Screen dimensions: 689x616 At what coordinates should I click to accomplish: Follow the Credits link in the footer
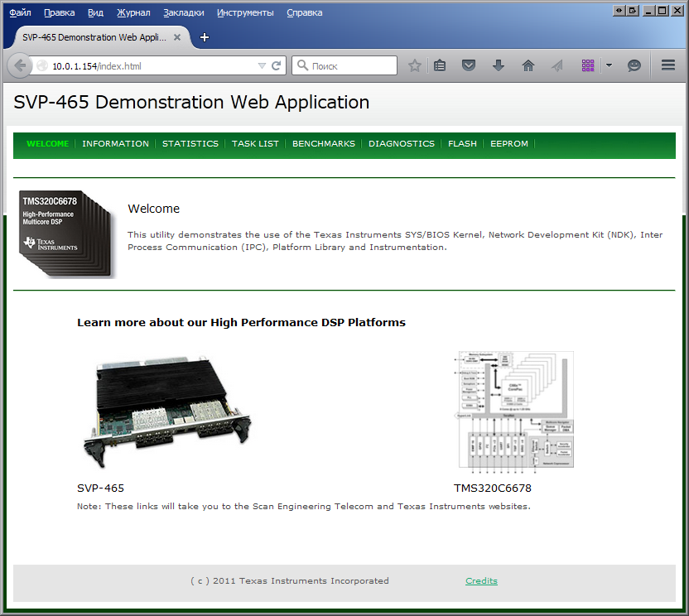pos(481,581)
